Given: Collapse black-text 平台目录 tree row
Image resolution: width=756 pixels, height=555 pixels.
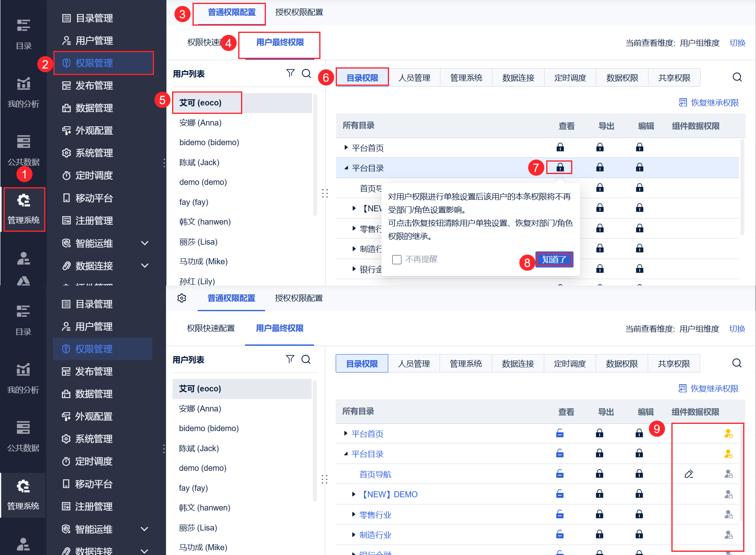Looking at the screenshot, I should 346,168.
